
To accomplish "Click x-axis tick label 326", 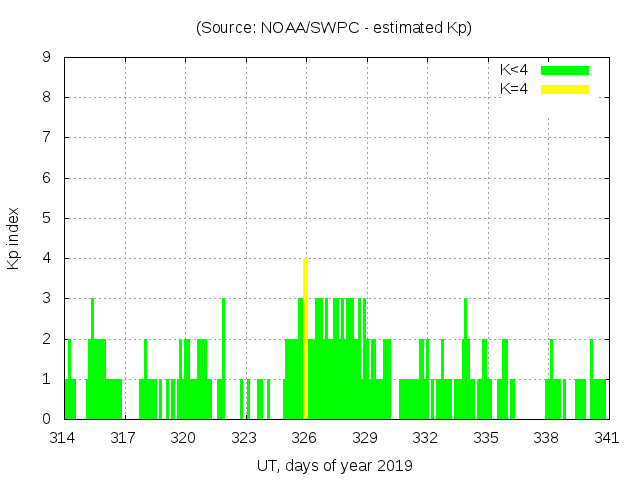I will click(x=305, y=437).
